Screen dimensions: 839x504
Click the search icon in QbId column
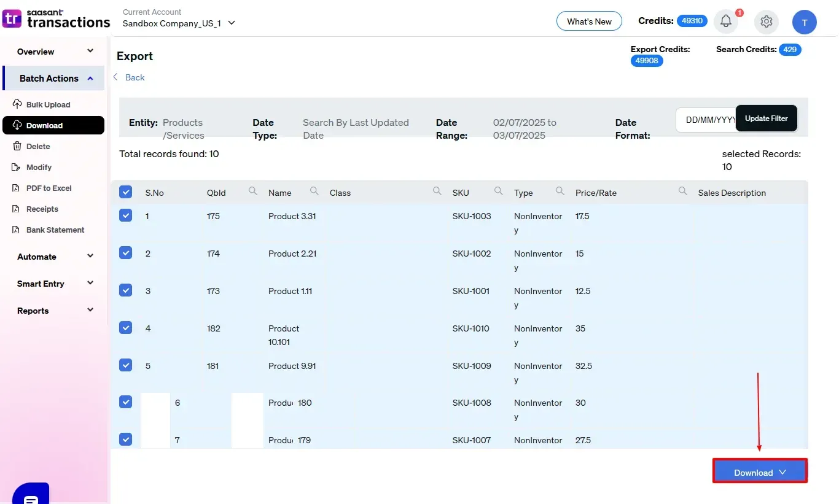[x=252, y=192]
